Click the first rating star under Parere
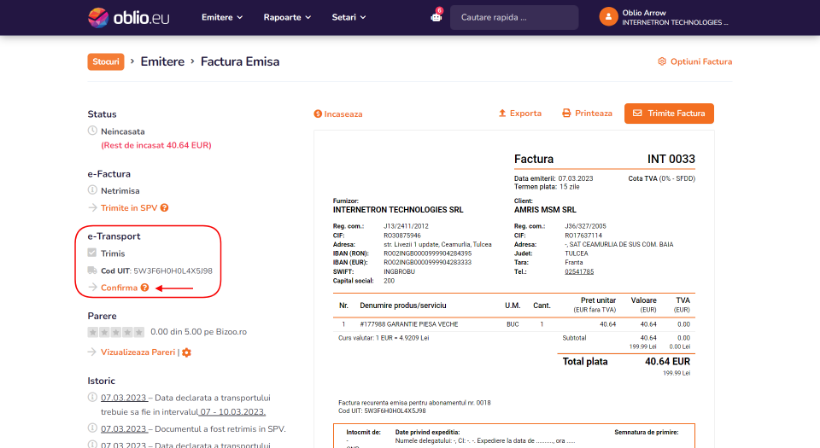Viewport: 820px width, 448px height. pyautogui.click(x=93, y=332)
